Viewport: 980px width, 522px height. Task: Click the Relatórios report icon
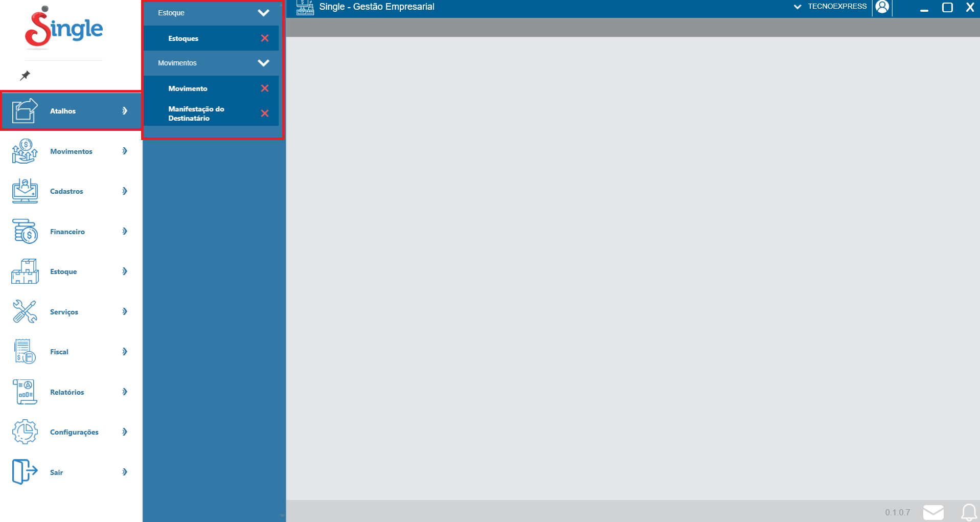25,392
